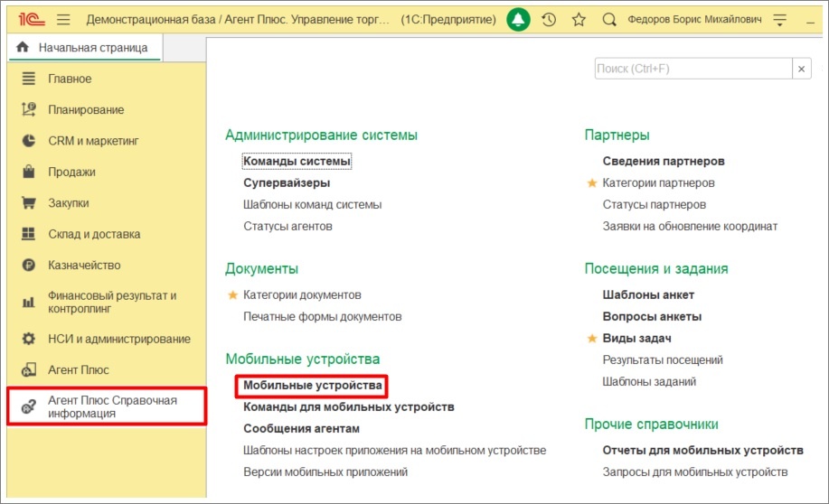Open Супервайзеры list

287,182
